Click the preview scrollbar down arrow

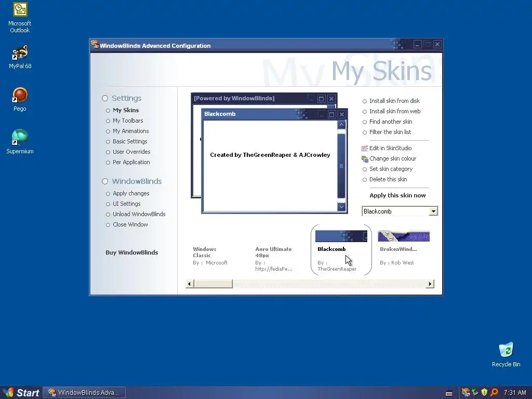tap(341, 206)
